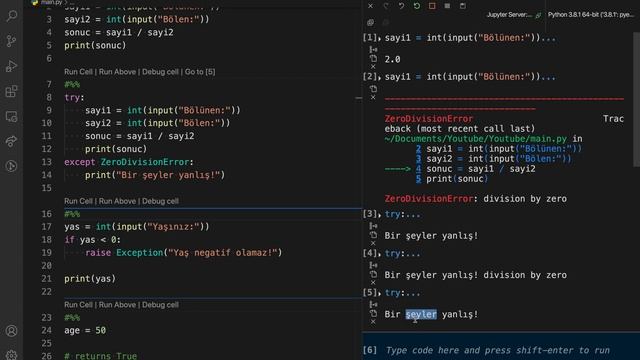
Task: Restart the kernel with the green circular arrow
Action: (417, 6)
